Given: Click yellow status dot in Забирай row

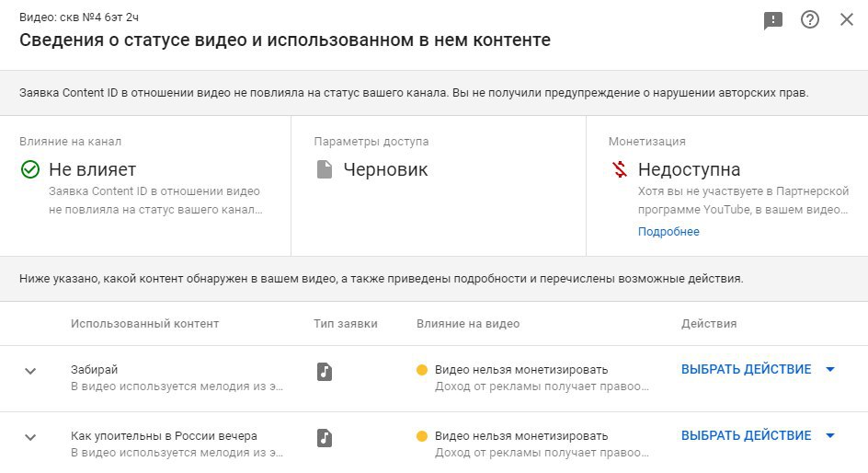Looking at the screenshot, I should tap(422, 370).
